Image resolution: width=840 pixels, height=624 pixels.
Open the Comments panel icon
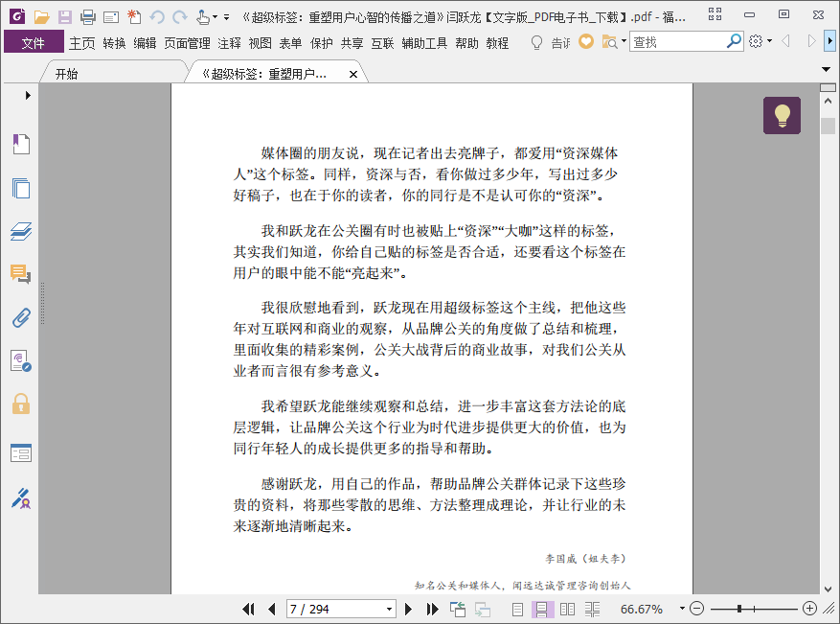[21, 274]
